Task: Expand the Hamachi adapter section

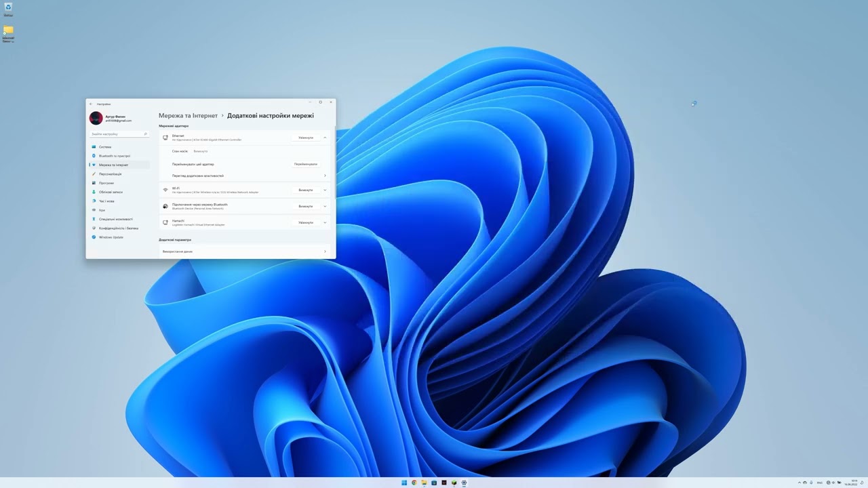Action: click(x=325, y=222)
